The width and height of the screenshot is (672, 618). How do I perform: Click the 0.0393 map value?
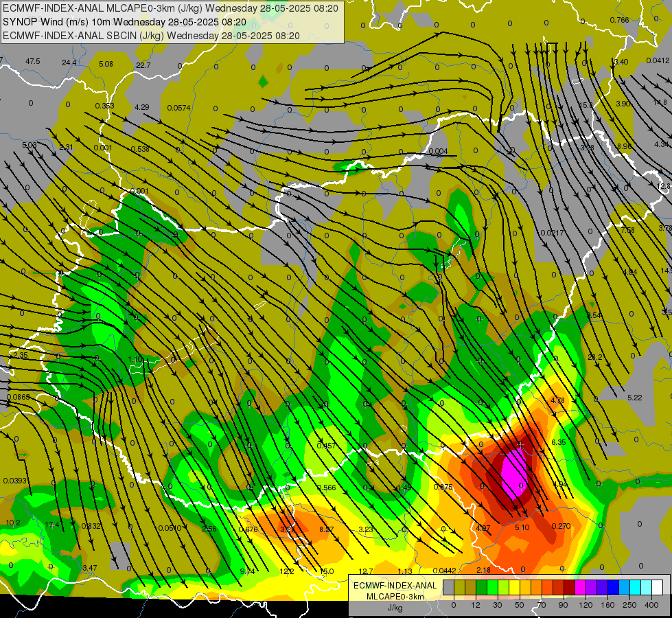coord(14,481)
